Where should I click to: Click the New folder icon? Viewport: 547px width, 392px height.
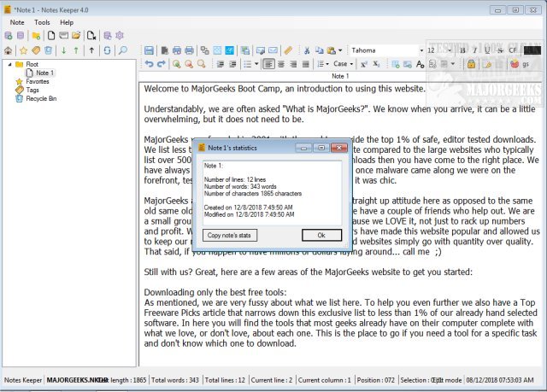pyautogui.click(x=36, y=36)
